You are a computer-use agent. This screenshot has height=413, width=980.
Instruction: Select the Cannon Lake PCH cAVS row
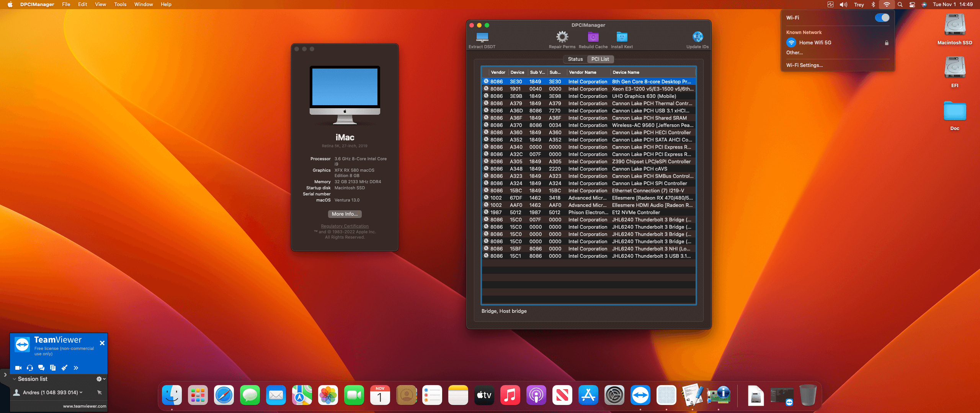coord(589,169)
